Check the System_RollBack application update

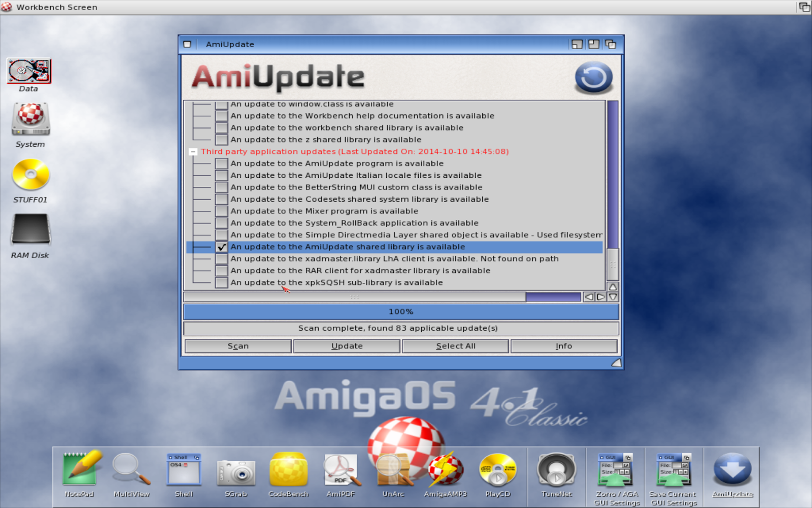click(221, 223)
